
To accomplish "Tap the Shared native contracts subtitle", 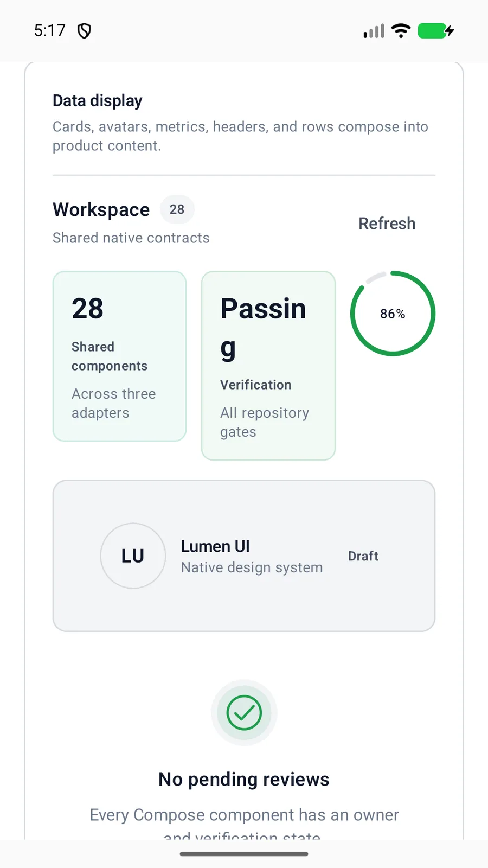I will pyautogui.click(x=131, y=238).
